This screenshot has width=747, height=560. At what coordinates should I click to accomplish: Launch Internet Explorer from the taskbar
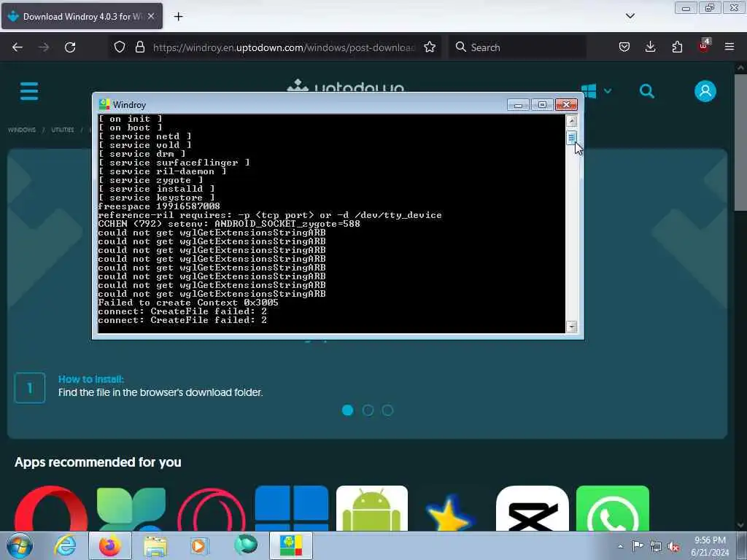click(65, 545)
